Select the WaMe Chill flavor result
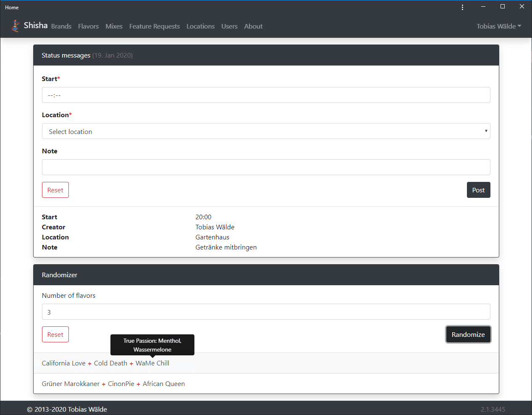Image resolution: width=532 pixels, height=415 pixels. click(x=152, y=363)
